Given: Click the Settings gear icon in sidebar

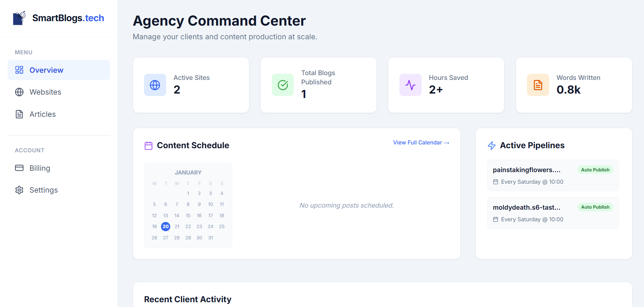Looking at the screenshot, I should (x=19, y=190).
